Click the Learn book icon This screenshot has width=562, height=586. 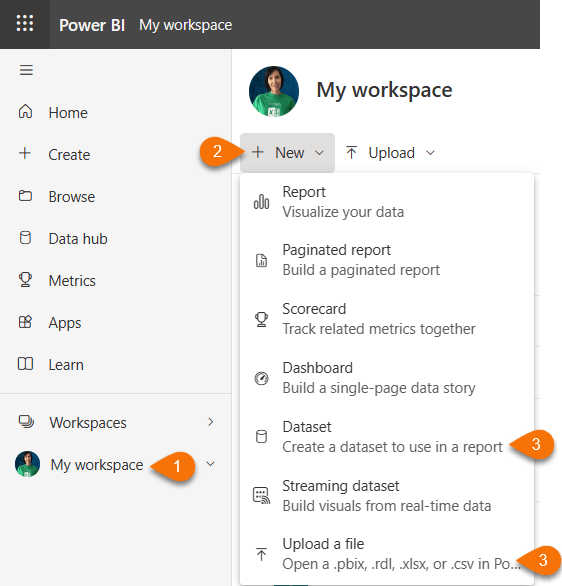25,364
